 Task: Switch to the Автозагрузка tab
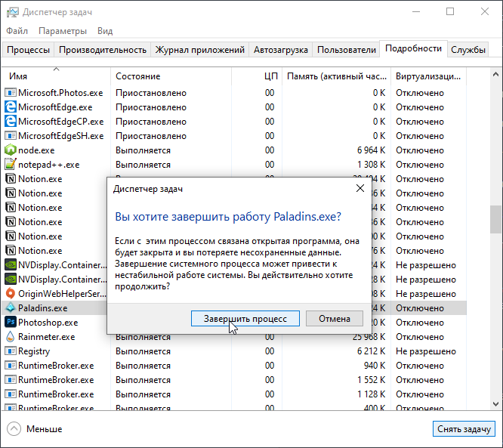(x=281, y=50)
